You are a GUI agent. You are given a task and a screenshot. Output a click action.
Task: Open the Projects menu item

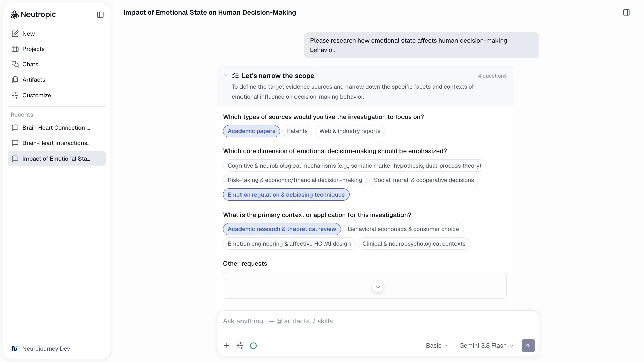(x=57, y=49)
